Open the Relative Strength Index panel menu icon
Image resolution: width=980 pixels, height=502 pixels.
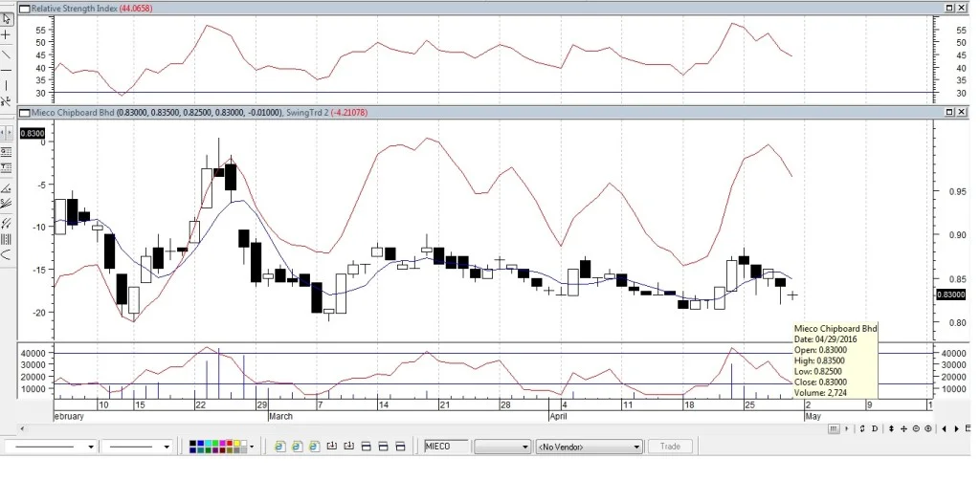24,8
